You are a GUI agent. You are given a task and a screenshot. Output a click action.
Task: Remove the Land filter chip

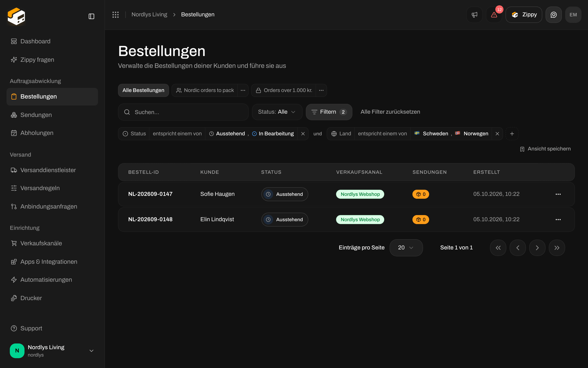[x=497, y=134]
